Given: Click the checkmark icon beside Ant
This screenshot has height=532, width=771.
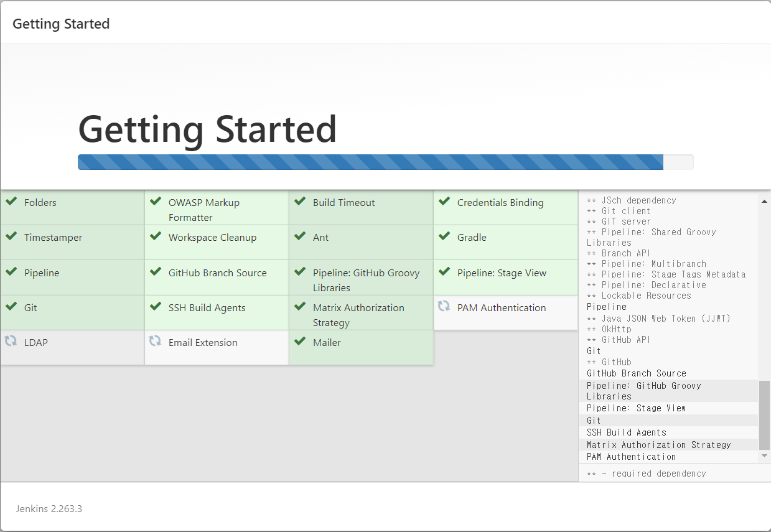Looking at the screenshot, I should tap(300, 236).
